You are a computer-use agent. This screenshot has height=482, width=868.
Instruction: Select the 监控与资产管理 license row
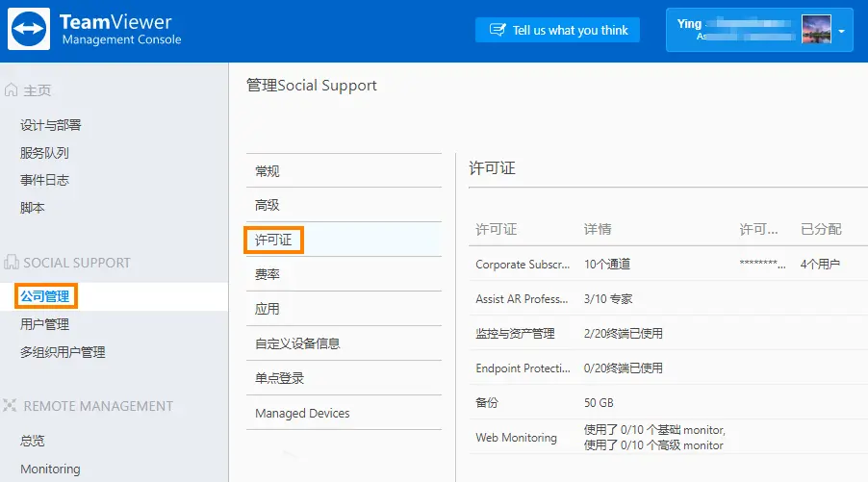coord(668,333)
